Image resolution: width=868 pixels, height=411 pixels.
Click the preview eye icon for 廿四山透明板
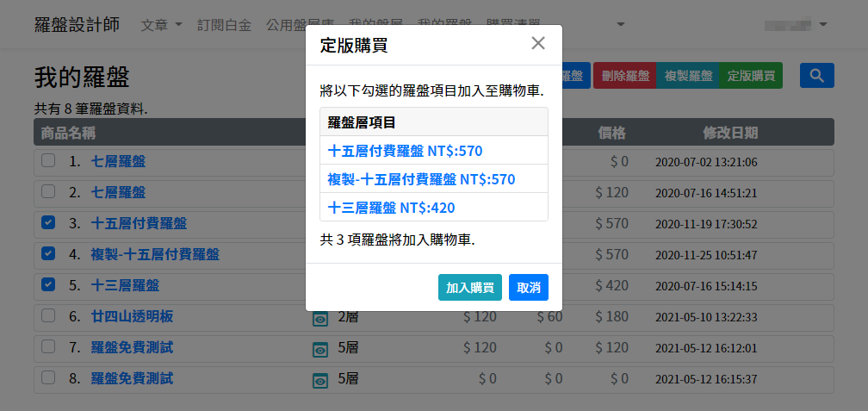tap(320, 319)
